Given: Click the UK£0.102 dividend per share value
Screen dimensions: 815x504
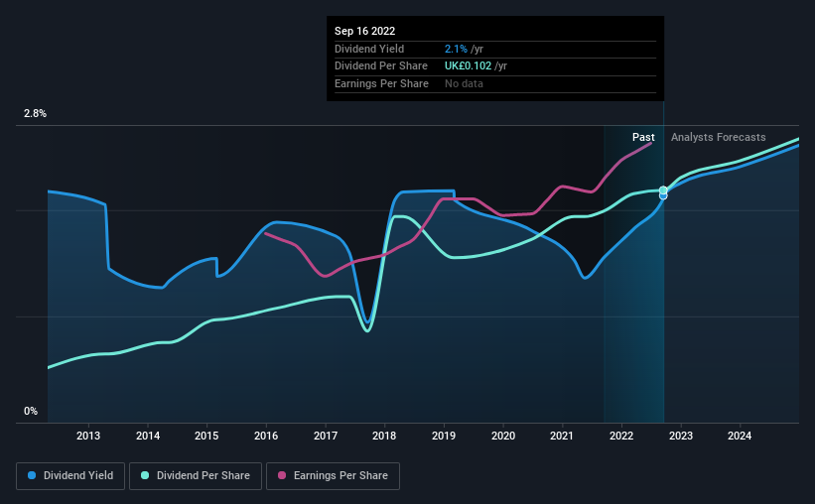Looking at the screenshot, I should click(x=468, y=66).
